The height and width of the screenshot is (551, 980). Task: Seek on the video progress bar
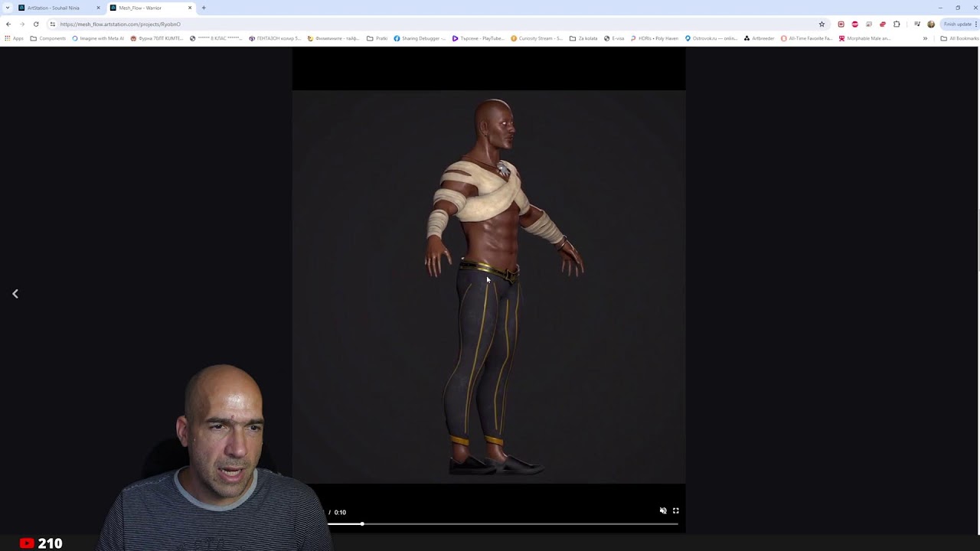coord(503,524)
